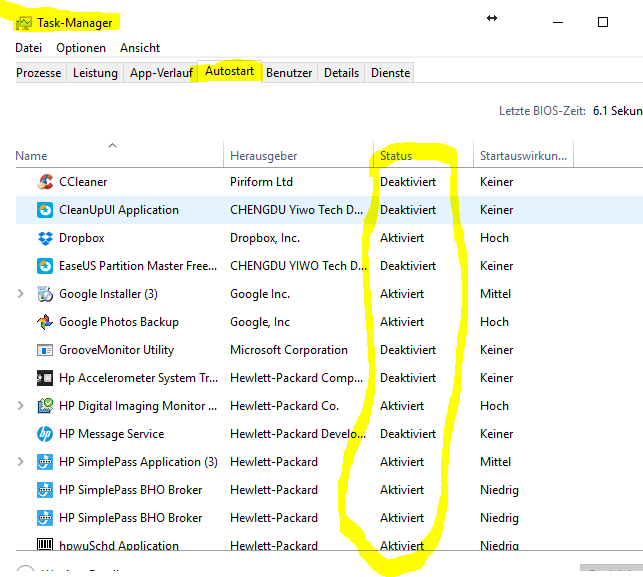This screenshot has width=643, height=577.
Task: Open the Dienste tab
Action: [390, 73]
